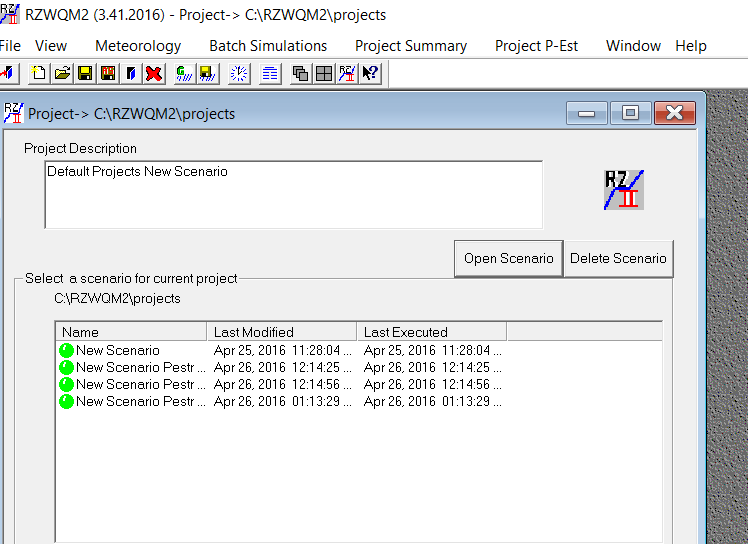Viewport: 748px width, 544px height.
Task: Click Last Executed cell Apr 26, 2016 12:14:56
Action: click(x=432, y=385)
